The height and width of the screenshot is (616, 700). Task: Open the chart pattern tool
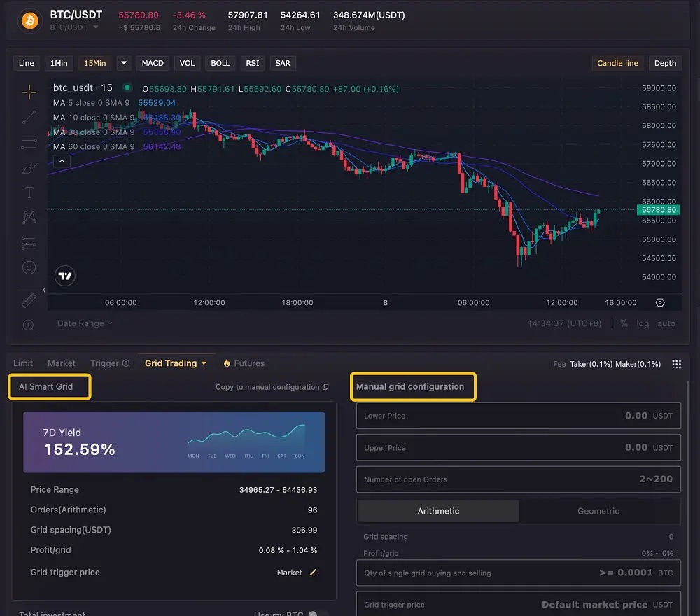29,218
